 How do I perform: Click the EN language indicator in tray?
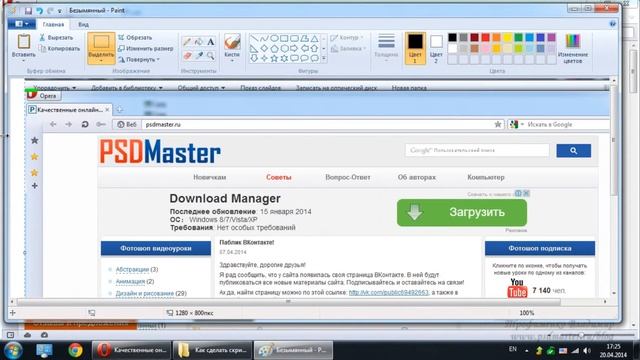[x=513, y=349]
